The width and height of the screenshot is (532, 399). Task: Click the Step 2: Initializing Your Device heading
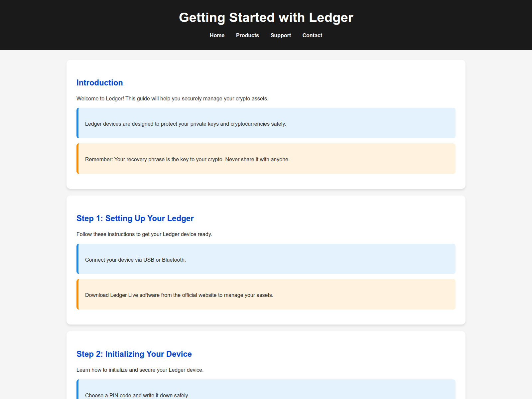(134, 354)
